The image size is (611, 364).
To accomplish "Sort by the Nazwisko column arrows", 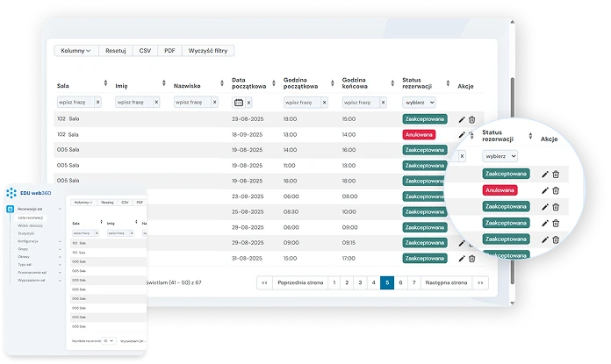I will (x=222, y=82).
